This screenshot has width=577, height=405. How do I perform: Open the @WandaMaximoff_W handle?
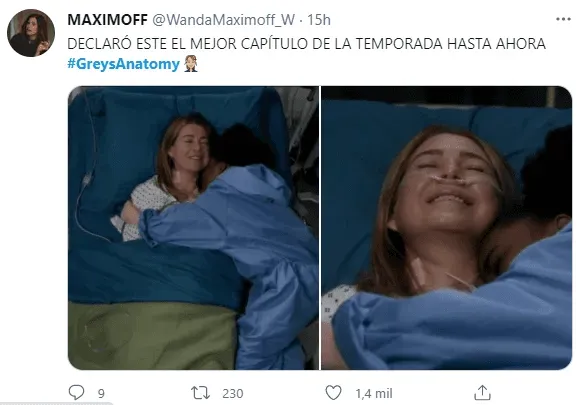pyautogui.click(x=223, y=19)
